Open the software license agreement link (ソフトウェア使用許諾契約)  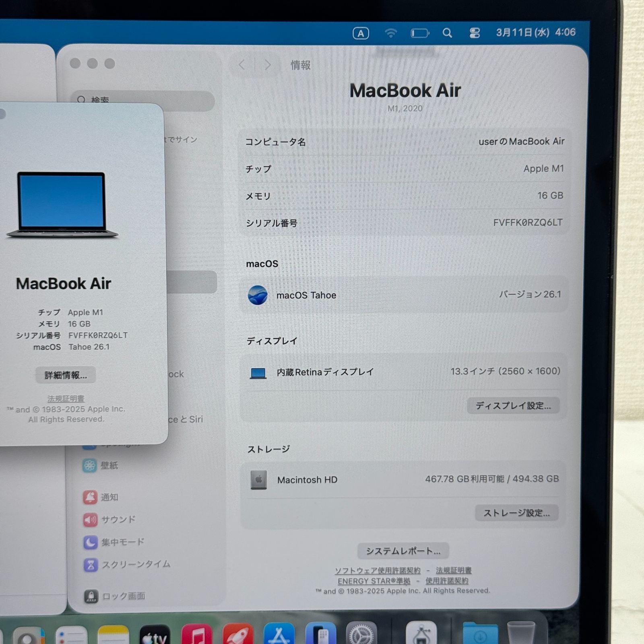pyautogui.click(x=378, y=570)
